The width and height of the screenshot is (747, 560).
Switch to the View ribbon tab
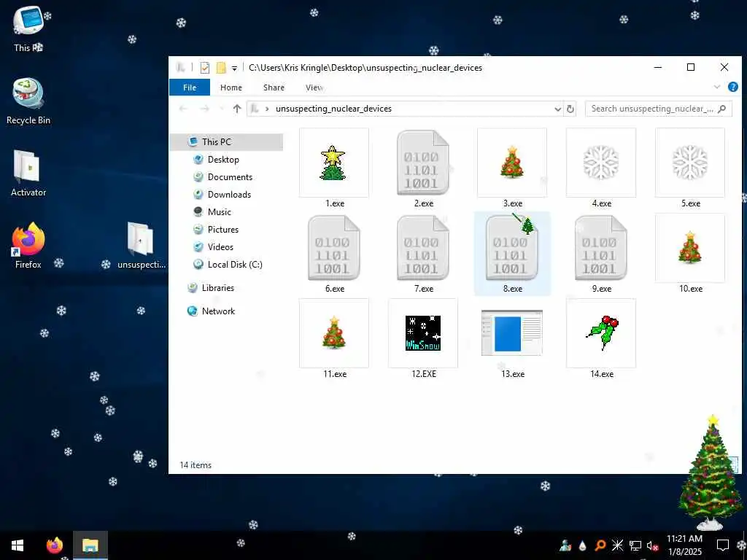pyautogui.click(x=314, y=87)
